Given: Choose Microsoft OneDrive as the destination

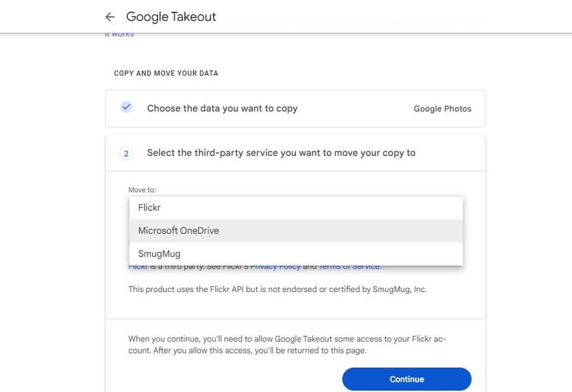Looking at the screenshot, I should coord(178,231).
